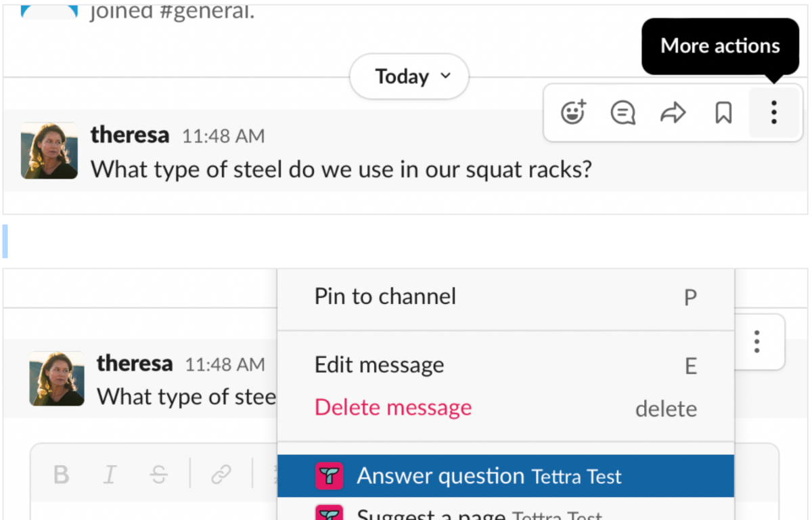Open the More actions three-dot menu
812x520 pixels.
[773, 113]
